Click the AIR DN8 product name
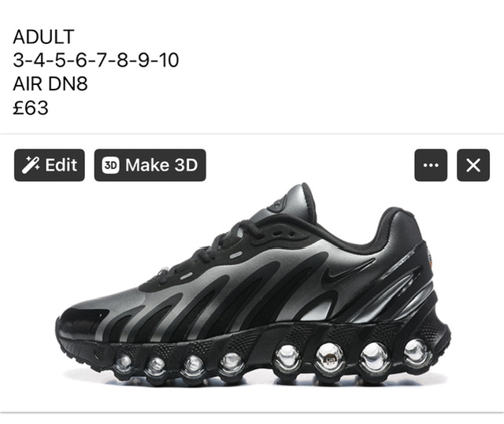504x424 pixels. (50, 84)
